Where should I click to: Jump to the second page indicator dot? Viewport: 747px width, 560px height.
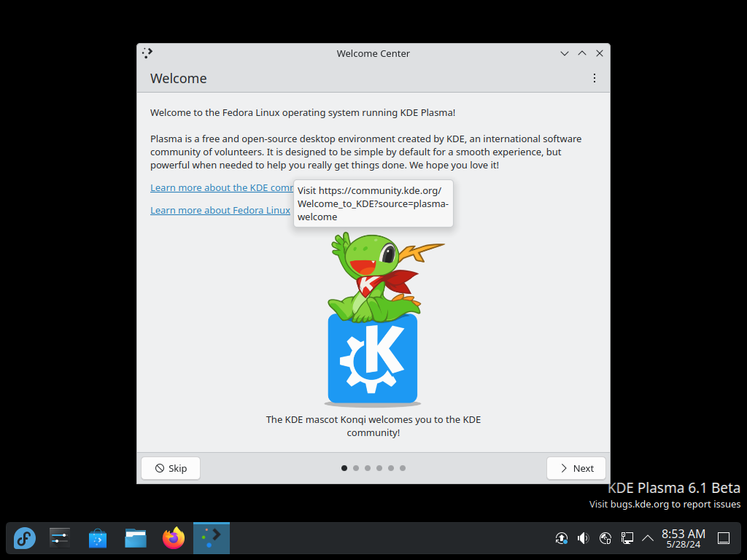click(356, 468)
